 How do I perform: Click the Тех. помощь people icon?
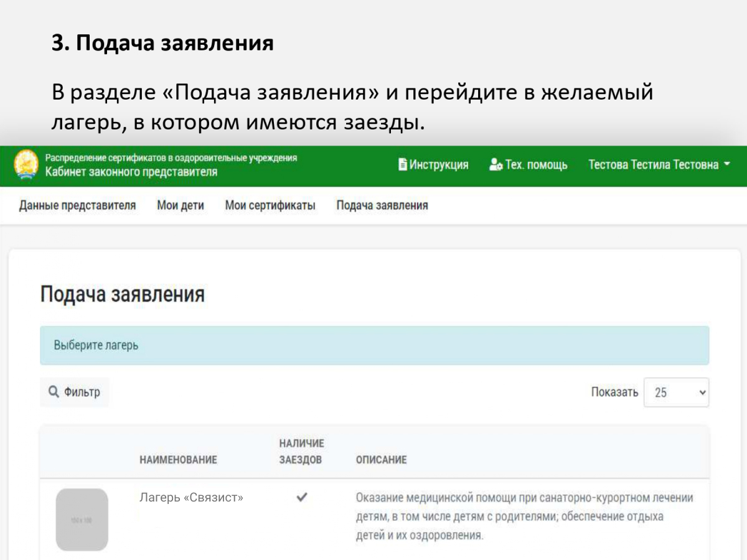(x=496, y=165)
